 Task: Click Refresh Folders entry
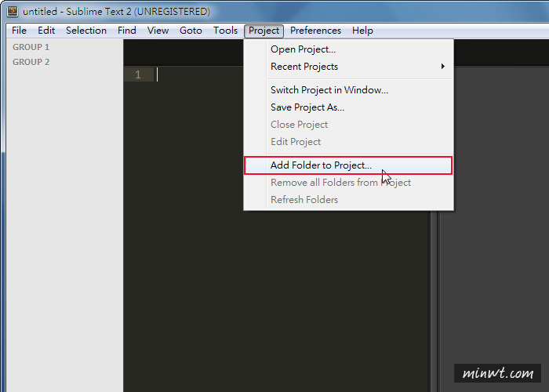point(348,199)
